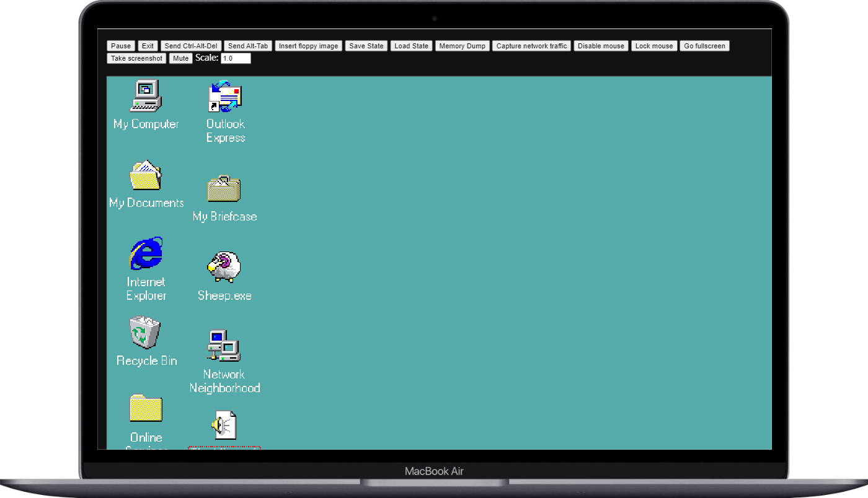Click the My Briefcase icon
This screenshot has height=498, width=868.
224,188
